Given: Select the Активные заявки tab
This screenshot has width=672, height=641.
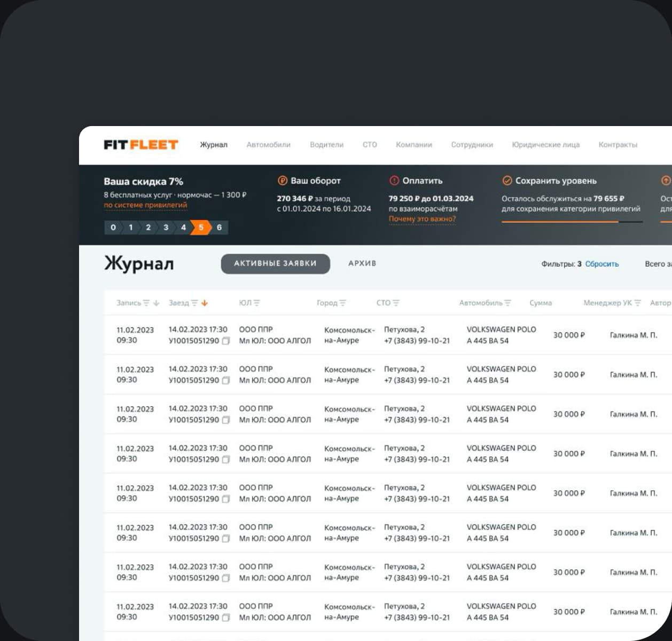Looking at the screenshot, I should coord(275,263).
